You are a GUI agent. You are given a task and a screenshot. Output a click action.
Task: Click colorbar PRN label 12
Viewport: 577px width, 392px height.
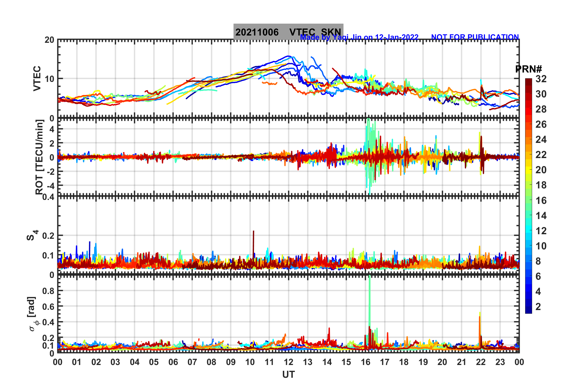click(541, 231)
